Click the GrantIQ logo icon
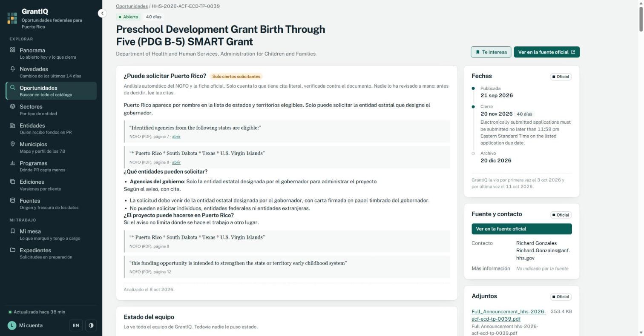Viewport: 644px width, 336px height. pyautogui.click(x=12, y=18)
